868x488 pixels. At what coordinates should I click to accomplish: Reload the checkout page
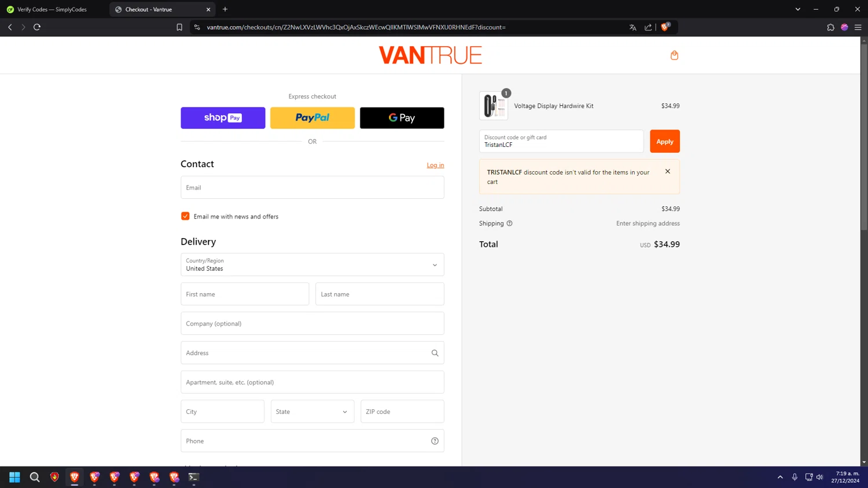37,27
